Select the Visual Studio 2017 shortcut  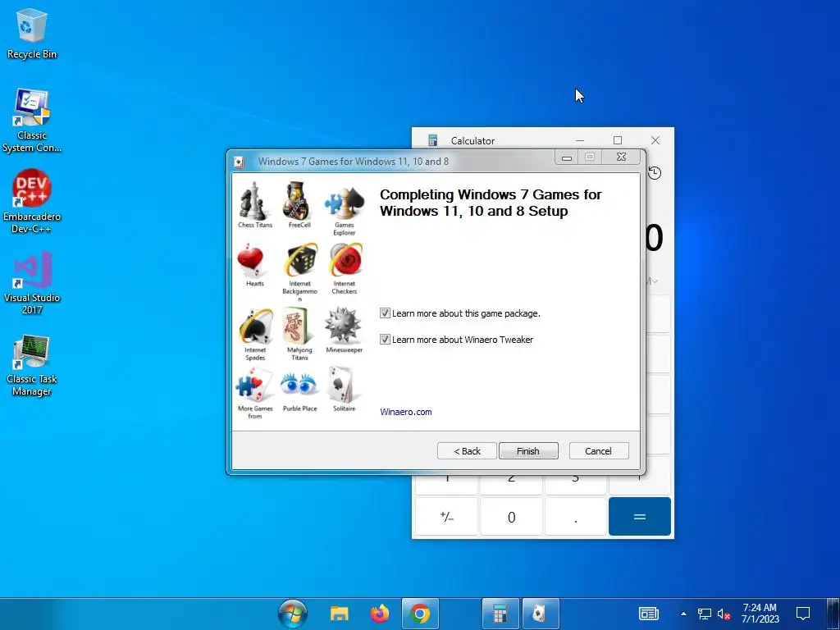tap(32, 282)
